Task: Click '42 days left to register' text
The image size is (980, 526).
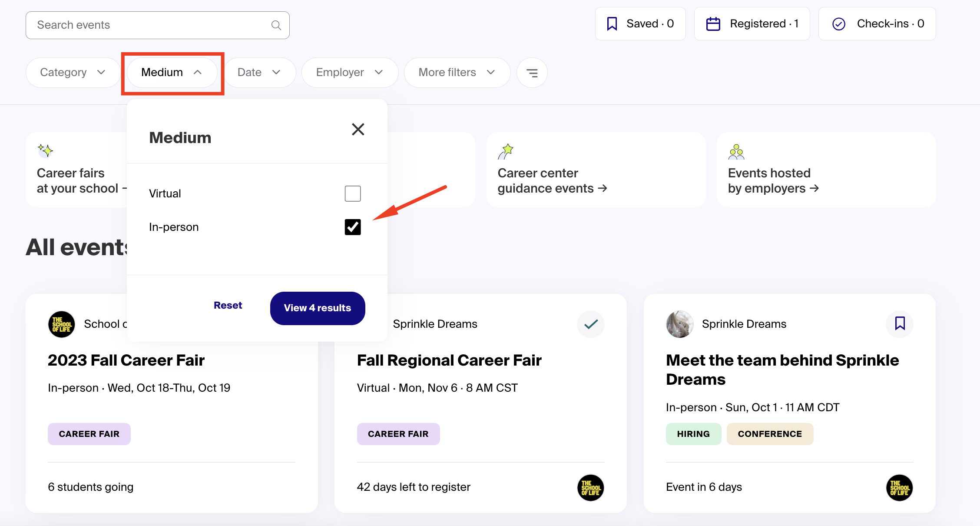Action: (x=414, y=487)
